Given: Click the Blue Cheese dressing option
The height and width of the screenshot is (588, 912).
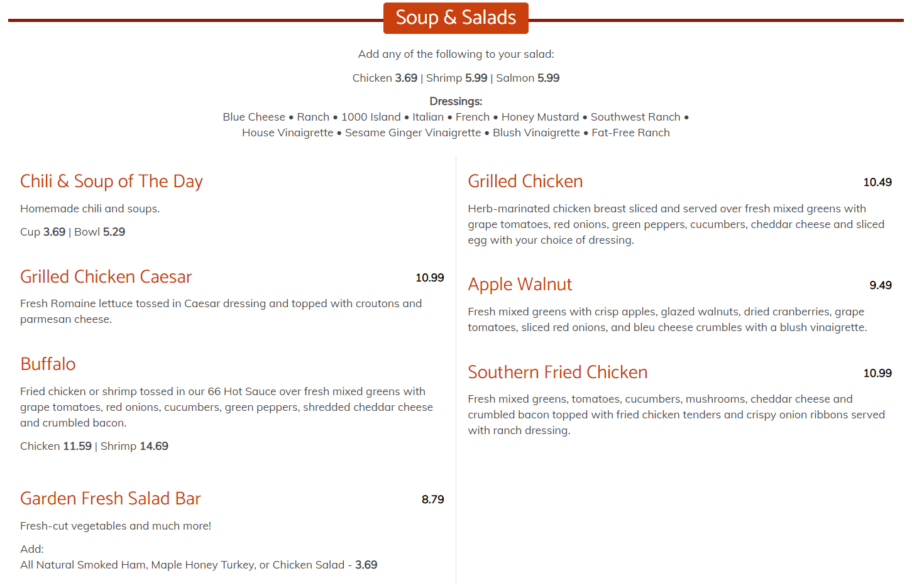Looking at the screenshot, I should point(254,117).
